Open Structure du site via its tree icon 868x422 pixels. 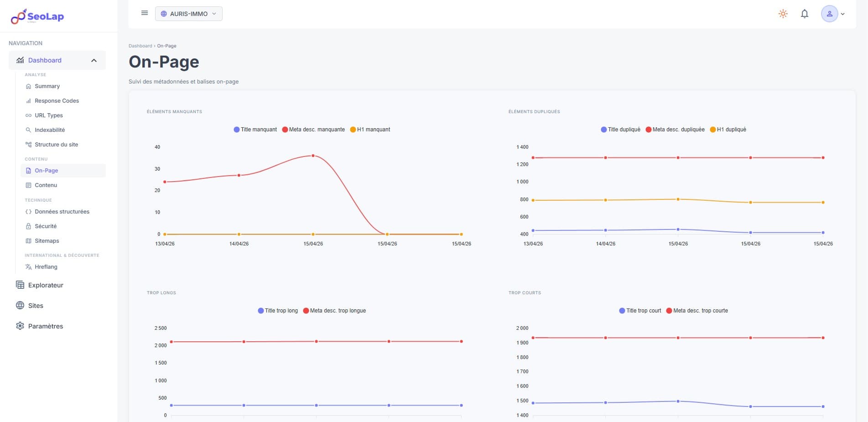pos(28,144)
